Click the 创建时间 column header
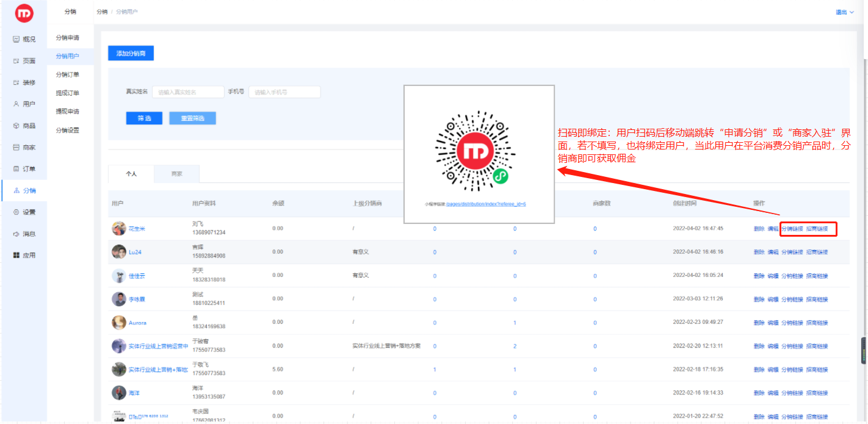Viewport: 868px width, 424px height. (x=684, y=203)
